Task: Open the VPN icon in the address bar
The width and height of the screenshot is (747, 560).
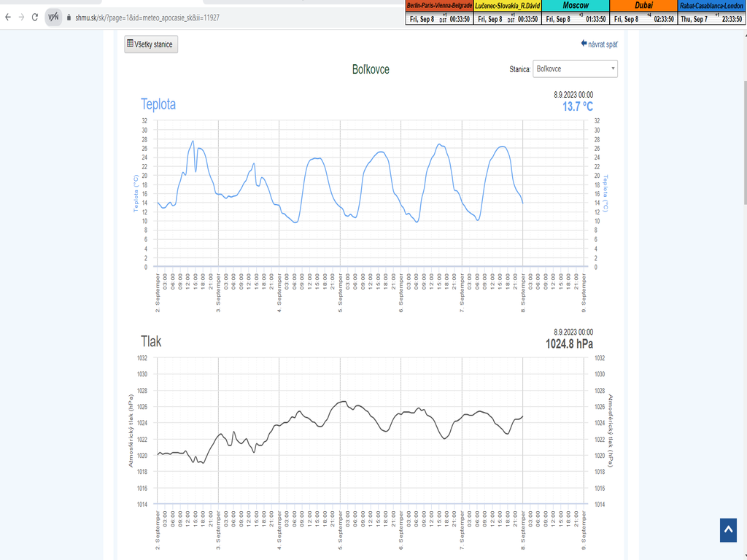Action: point(53,17)
